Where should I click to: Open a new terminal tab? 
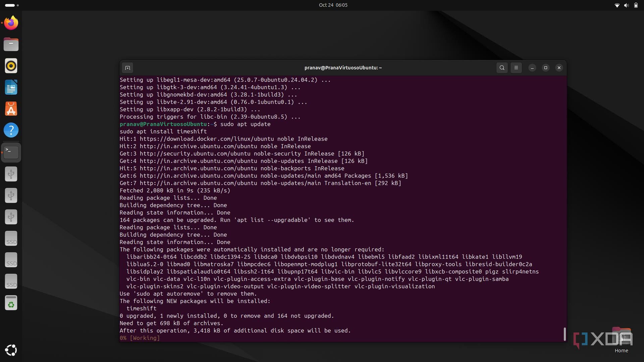127,68
